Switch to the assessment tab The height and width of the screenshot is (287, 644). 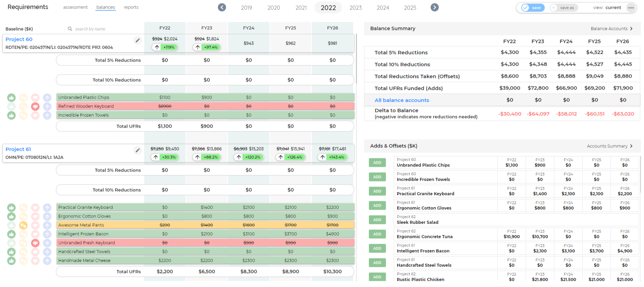click(75, 7)
